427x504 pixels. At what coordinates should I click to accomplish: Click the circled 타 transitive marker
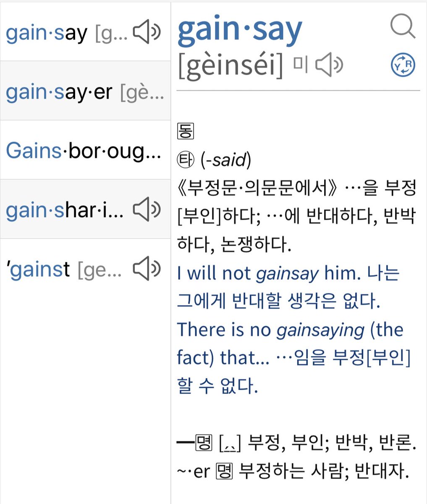click(x=185, y=160)
